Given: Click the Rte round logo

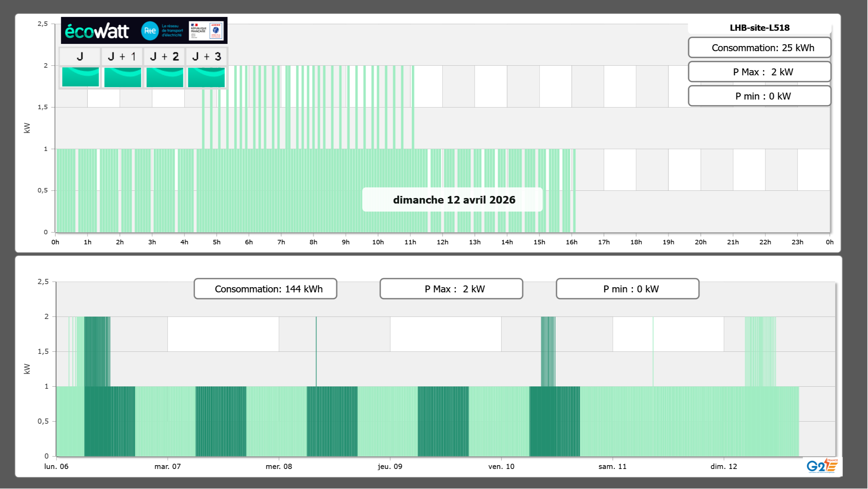Looking at the screenshot, I should [150, 31].
